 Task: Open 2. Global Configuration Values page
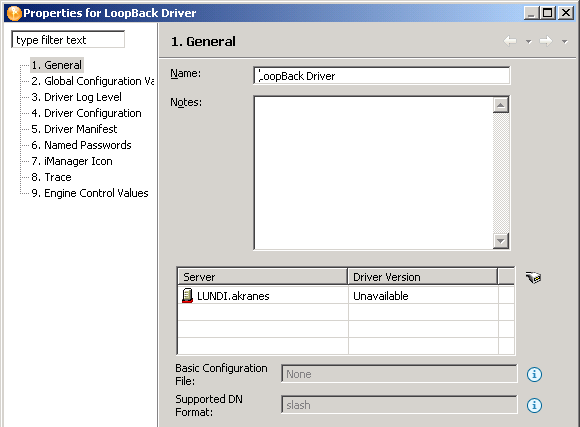click(92, 81)
